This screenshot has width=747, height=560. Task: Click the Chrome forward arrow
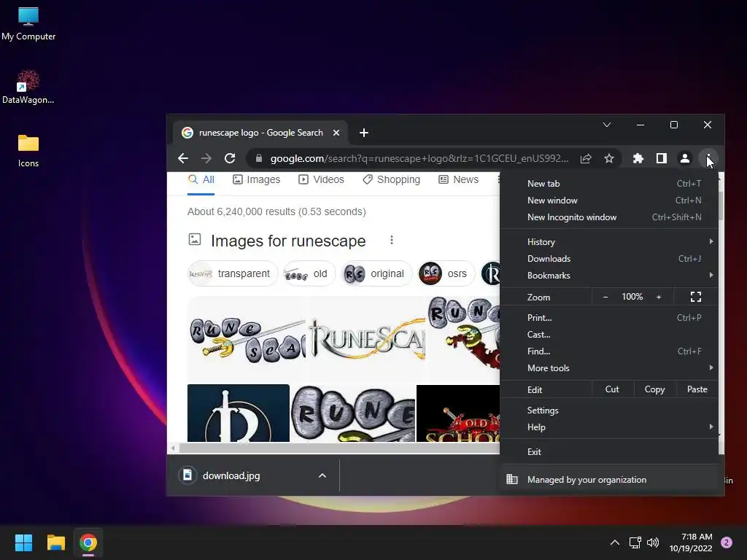[x=206, y=158]
